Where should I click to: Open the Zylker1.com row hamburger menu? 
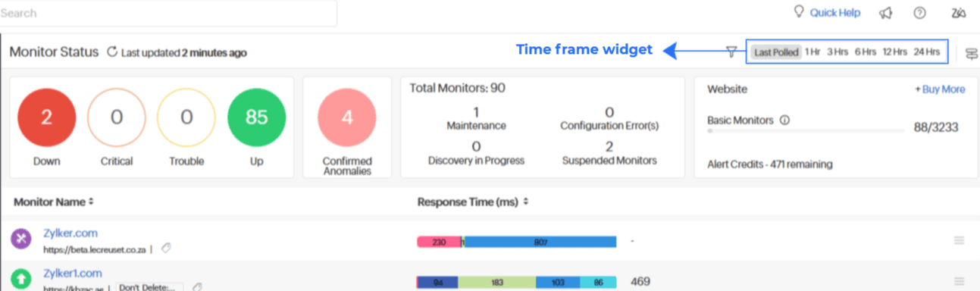tap(959, 281)
